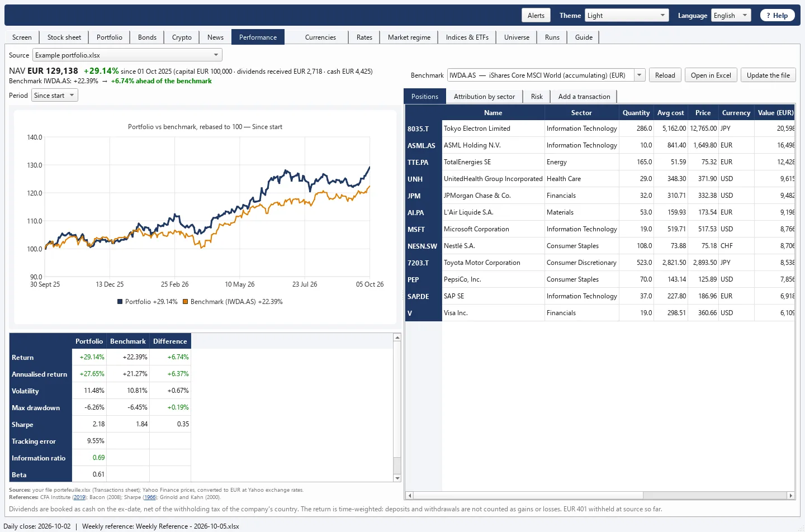Click the Avg cost column header

[671, 113]
